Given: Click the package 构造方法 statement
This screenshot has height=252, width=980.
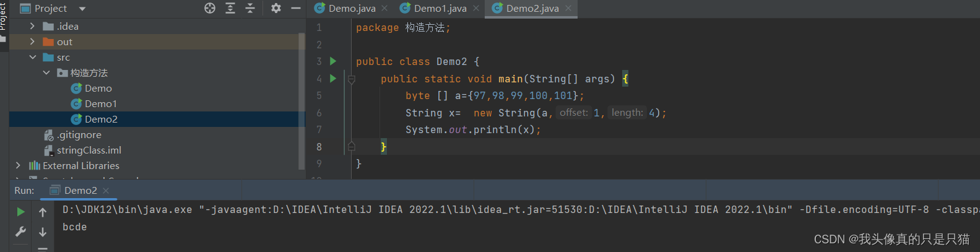Looking at the screenshot, I should (x=403, y=27).
